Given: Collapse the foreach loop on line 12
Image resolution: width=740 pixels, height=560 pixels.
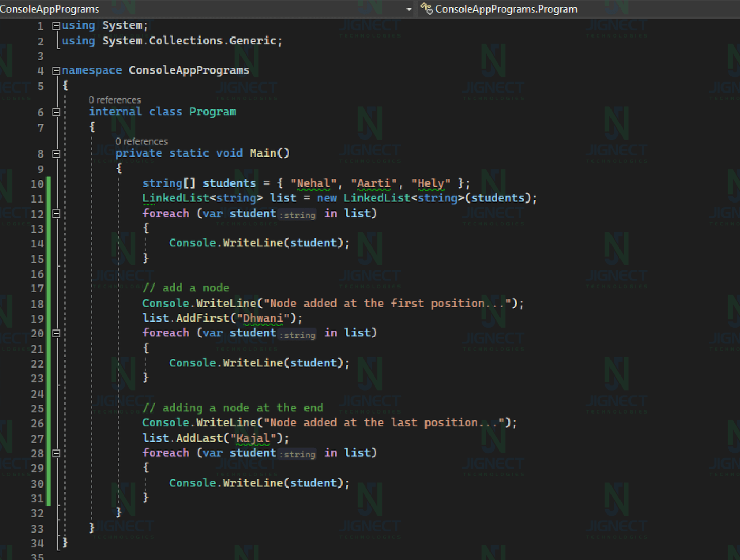Looking at the screenshot, I should (x=56, y=214).
